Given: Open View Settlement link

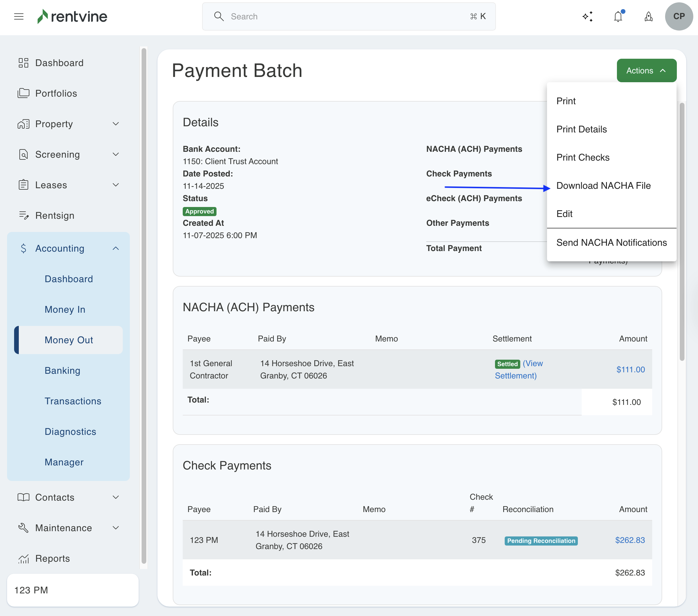Looking at the screenshot, I should click(x=519, y=370).
